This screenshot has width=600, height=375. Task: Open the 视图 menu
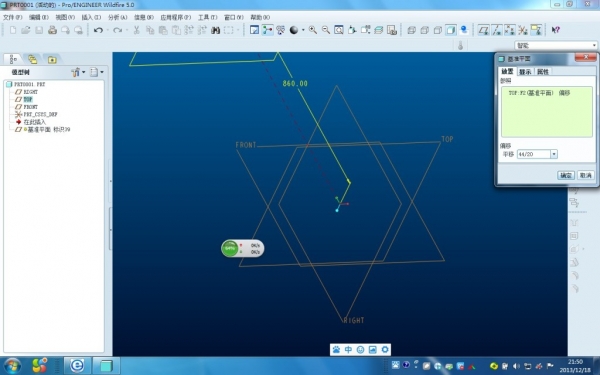click(65, 17)
